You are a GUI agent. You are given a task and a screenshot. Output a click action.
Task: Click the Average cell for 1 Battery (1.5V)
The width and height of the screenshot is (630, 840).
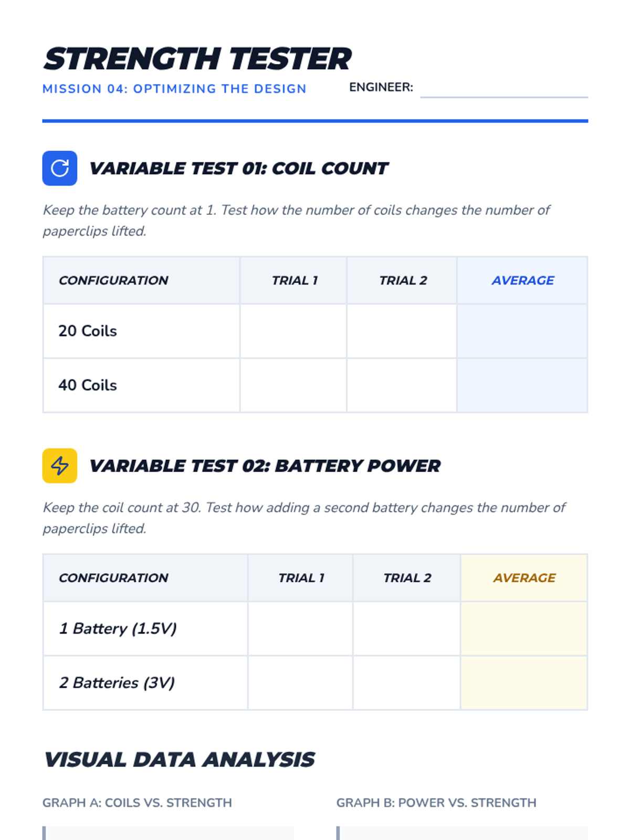click(x=523, y=628)
